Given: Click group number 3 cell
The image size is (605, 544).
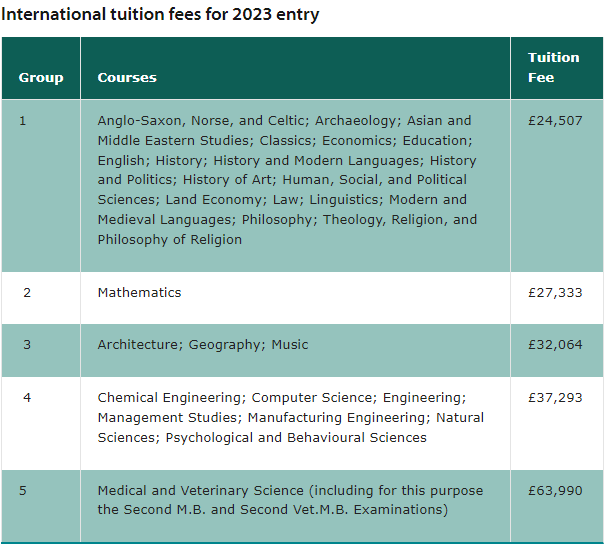Looking at the screenshot, I should tap(41, 351).
